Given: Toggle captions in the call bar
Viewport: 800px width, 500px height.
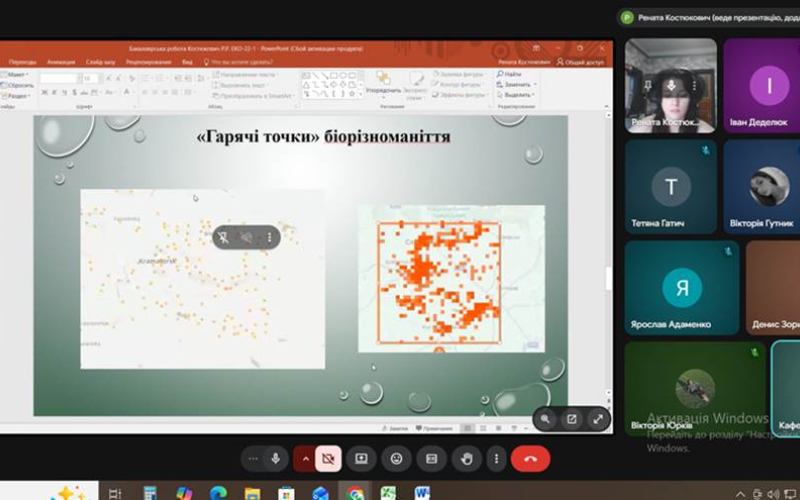Looking at the screenshot, I should tap(432, 459).
